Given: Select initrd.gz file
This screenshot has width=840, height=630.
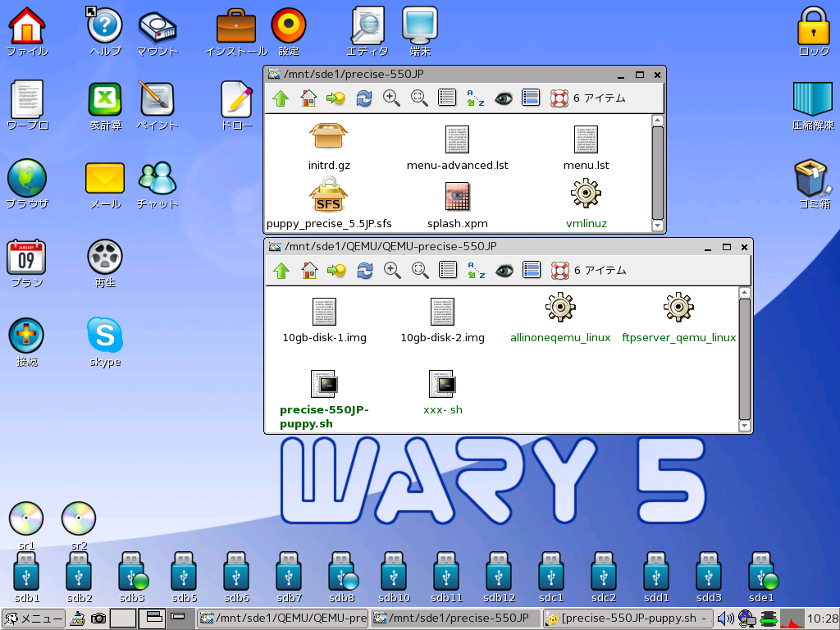Looking at the screenshot, I should pyautogui.click(x=328, y=146).
